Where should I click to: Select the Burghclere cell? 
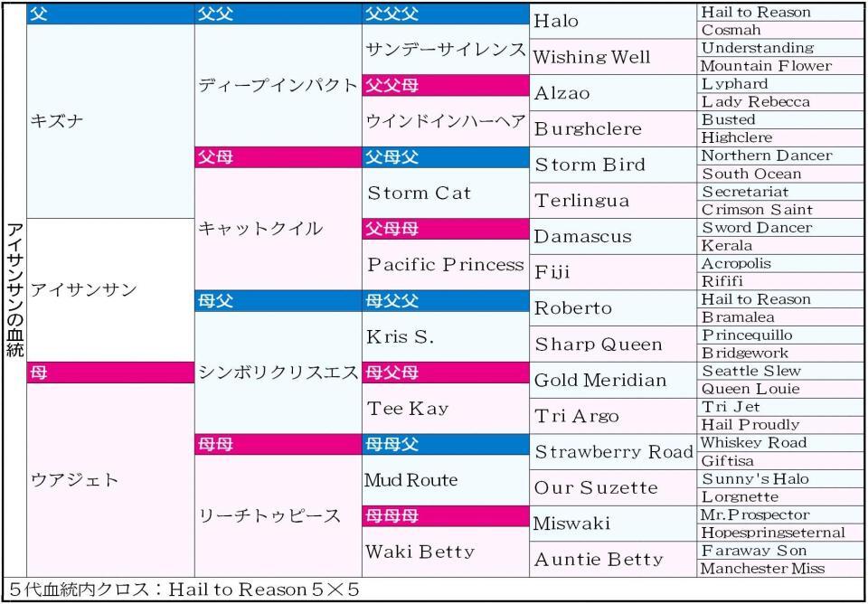click(613, 129)
